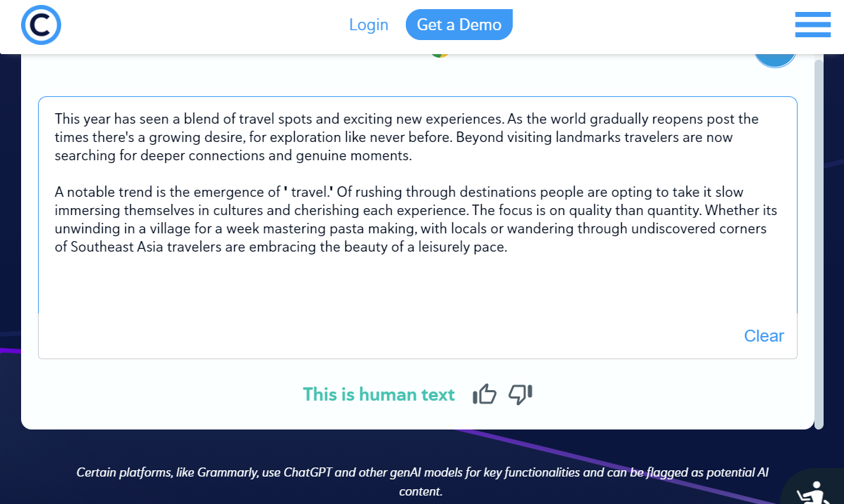Click the Copyleaks circular C logo
844x504 pixels.
point(41,25)
